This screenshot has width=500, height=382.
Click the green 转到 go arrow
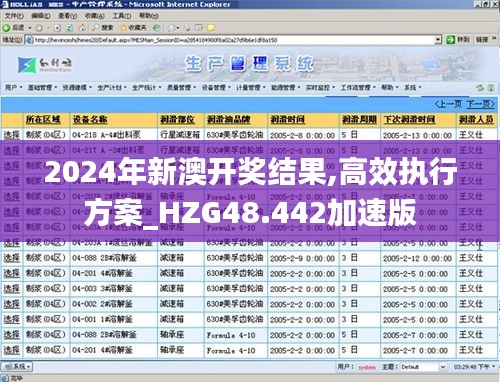click(x=450, y=40)
